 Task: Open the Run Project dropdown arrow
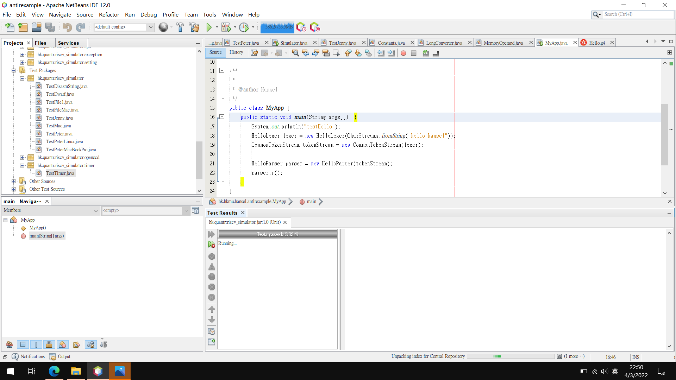[216, 27]
